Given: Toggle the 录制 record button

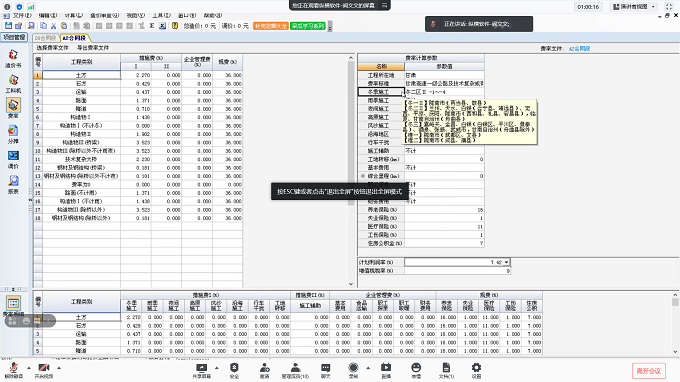Looking at the screenshot, I should tap(353, 370).
